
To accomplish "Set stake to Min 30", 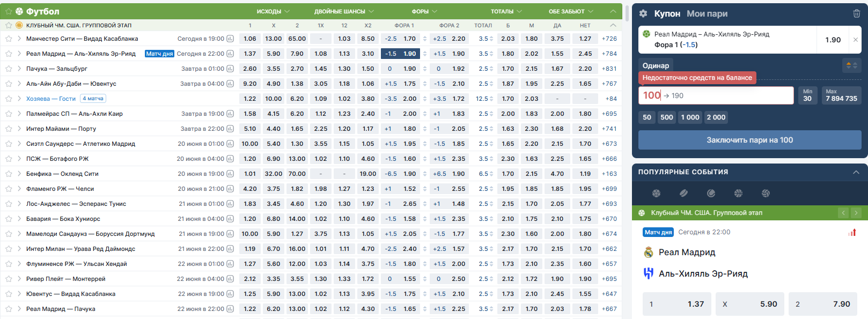I will (807, 95).
